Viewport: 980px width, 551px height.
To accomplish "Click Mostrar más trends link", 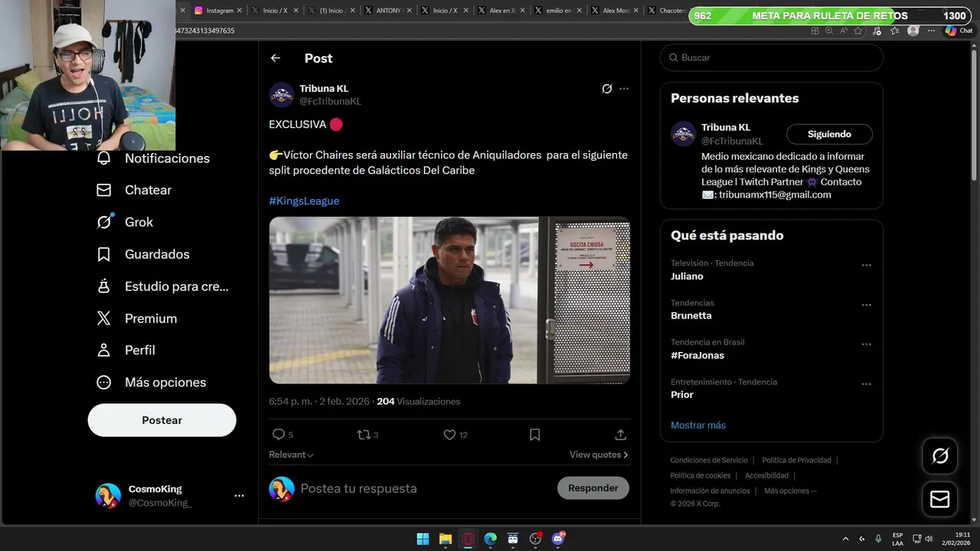I will point(698,425).
